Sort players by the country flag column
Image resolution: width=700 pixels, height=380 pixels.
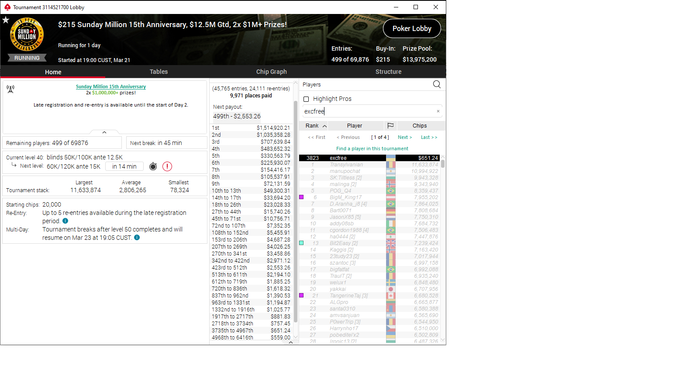(x=390, y=125)
